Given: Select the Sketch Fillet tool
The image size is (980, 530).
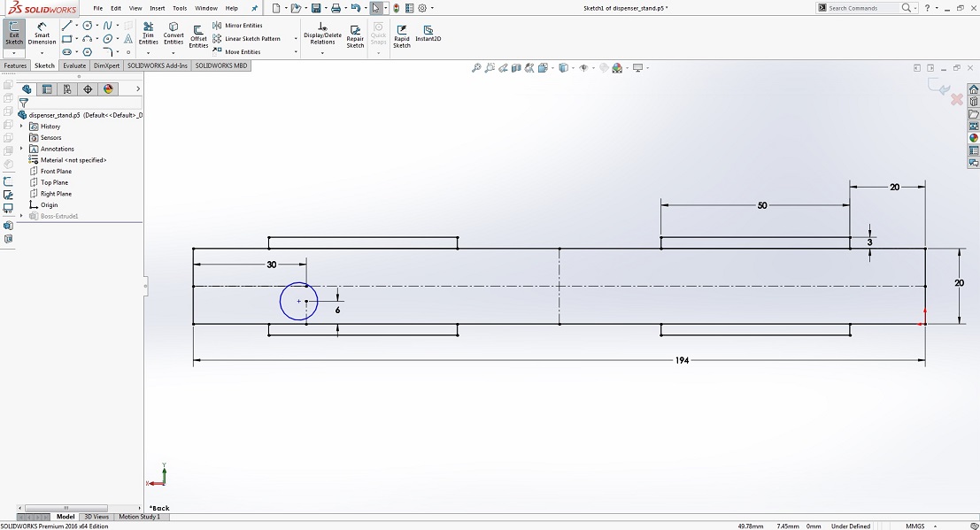Looking at the screenshot, I should click(107, 52).
